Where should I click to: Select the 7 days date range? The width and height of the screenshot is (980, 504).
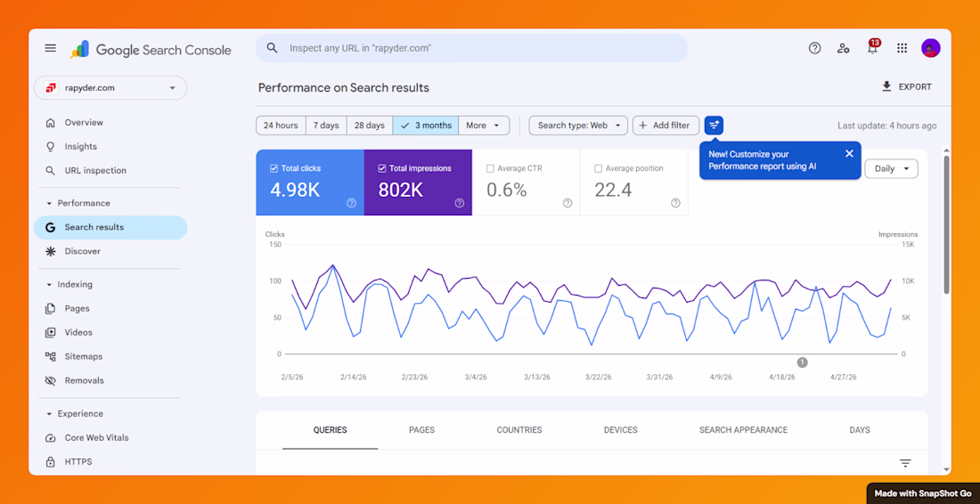pos(326,126)
